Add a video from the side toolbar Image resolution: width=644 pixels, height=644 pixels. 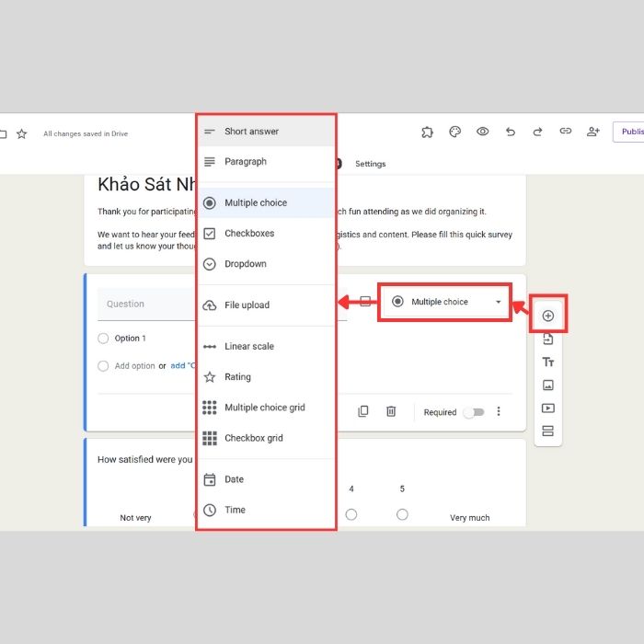point(548,408)
